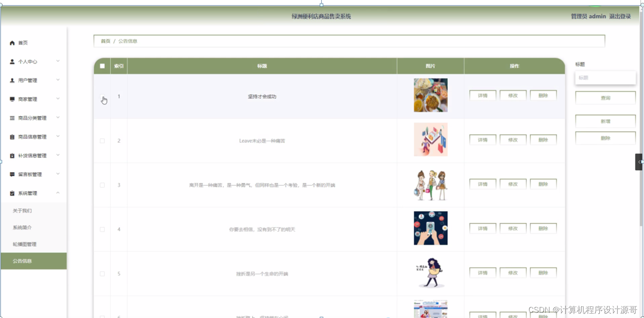Click the three women thumbnail in row 3
Image resolution: width=644 pixels, height=318 pixels.
(x=430, y=185)
